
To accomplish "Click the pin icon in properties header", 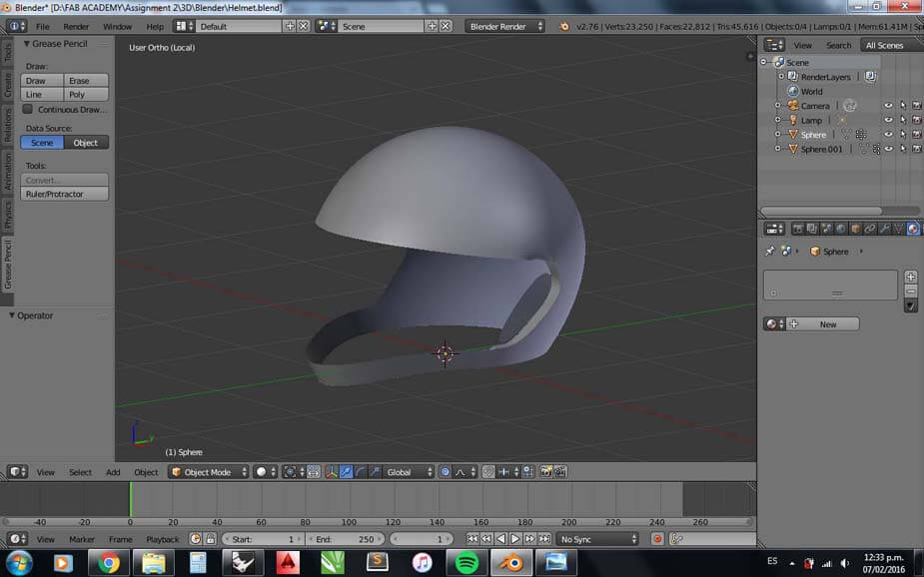I will click(769, 252).
